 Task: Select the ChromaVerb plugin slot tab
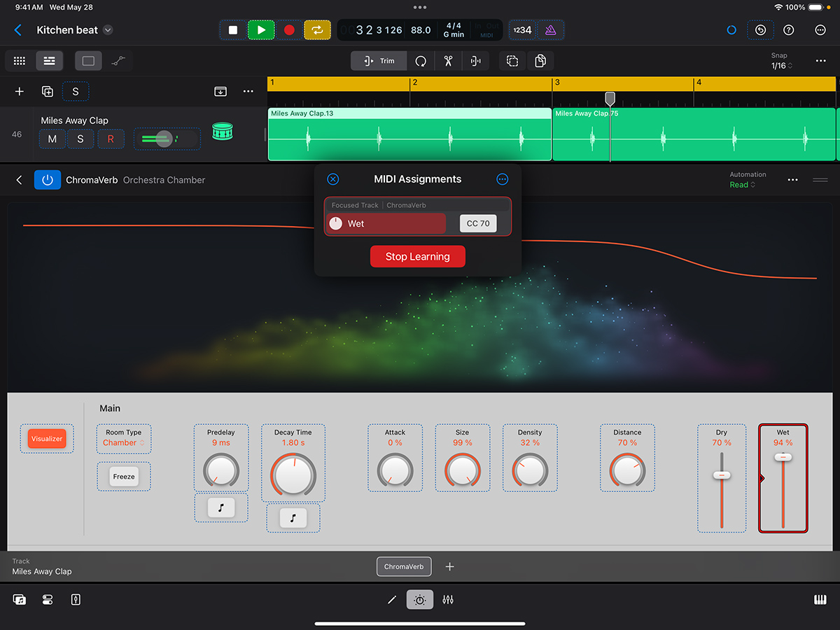[404, 566]
